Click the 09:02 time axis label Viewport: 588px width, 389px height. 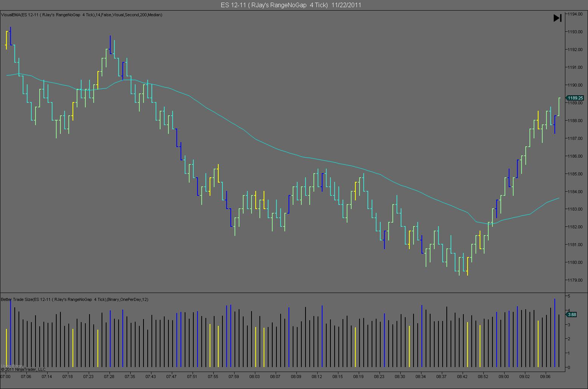(x=525, y=377)
